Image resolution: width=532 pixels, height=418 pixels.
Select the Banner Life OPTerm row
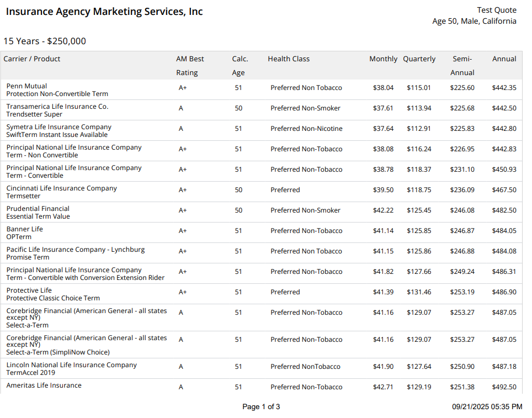(24, 233)
